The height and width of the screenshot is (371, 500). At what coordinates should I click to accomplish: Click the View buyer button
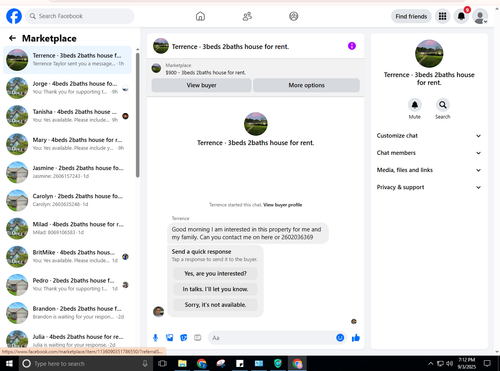201,85
